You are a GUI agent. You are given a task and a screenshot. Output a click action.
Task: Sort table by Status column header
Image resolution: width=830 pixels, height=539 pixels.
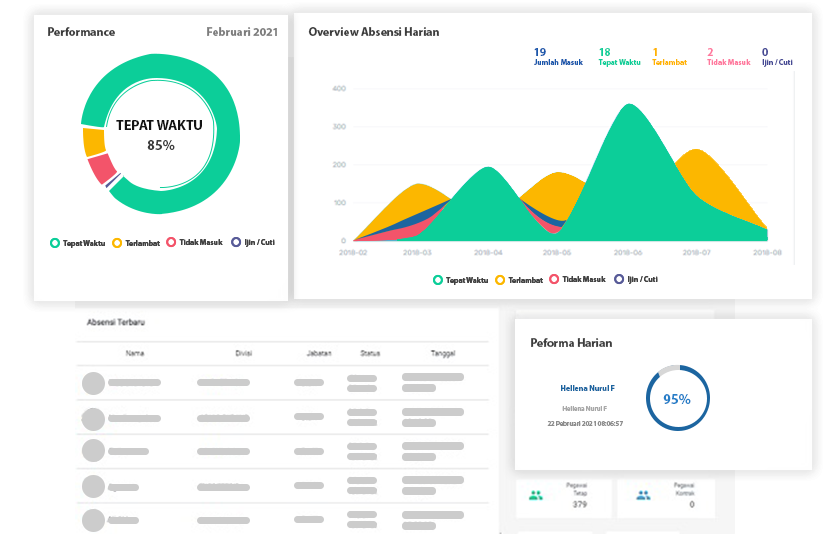click(370, 353)
